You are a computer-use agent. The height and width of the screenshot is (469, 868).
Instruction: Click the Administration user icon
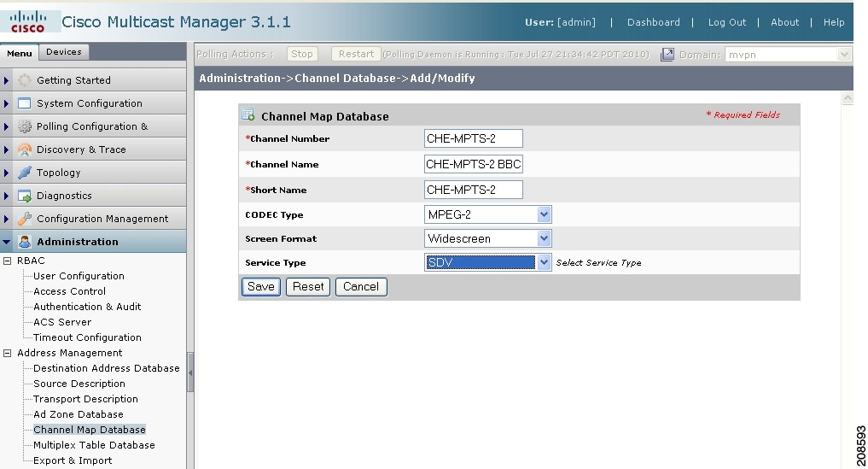click(25, 242)
